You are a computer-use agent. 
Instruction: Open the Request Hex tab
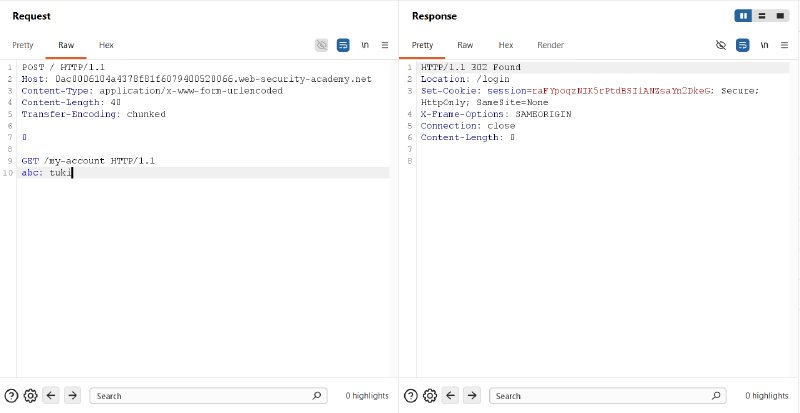tap(106, 45)
